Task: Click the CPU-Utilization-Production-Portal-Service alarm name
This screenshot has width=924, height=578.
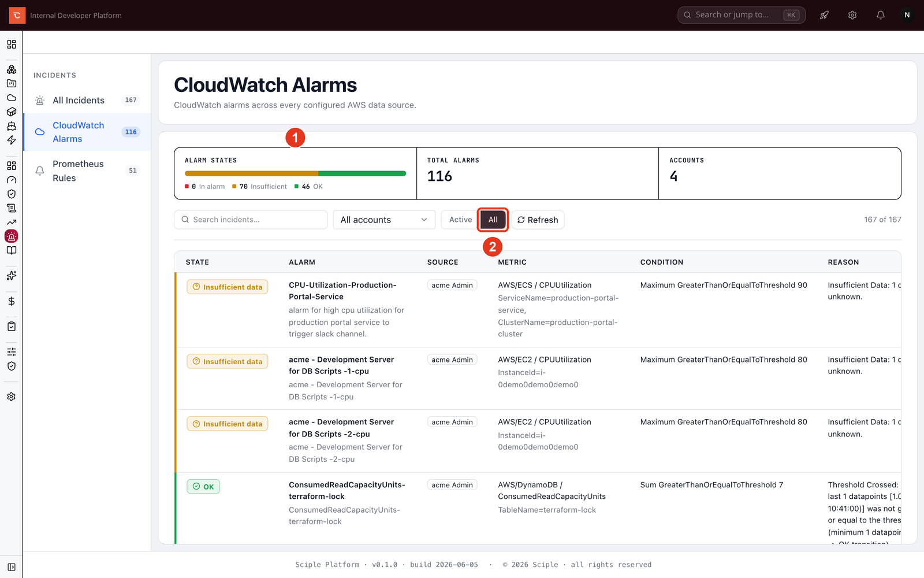Action: pyautogui.click(x=342, y=291)
